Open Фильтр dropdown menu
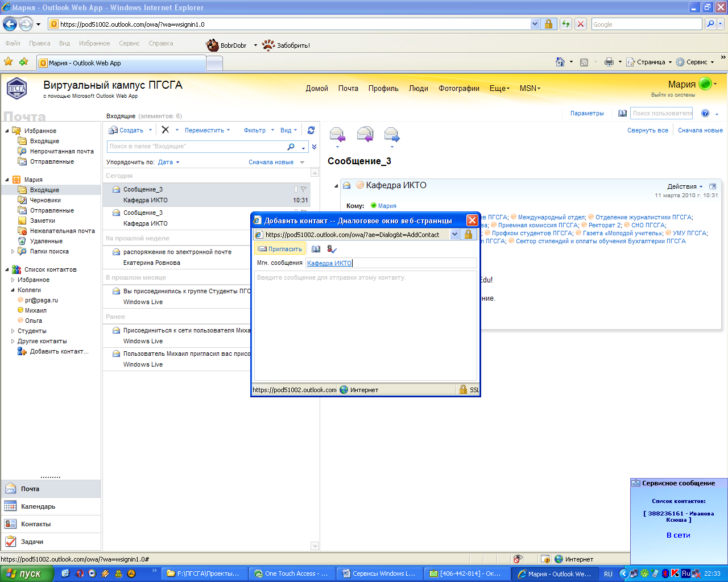This screenshot has width=728, height=582. tap(259, 130)
